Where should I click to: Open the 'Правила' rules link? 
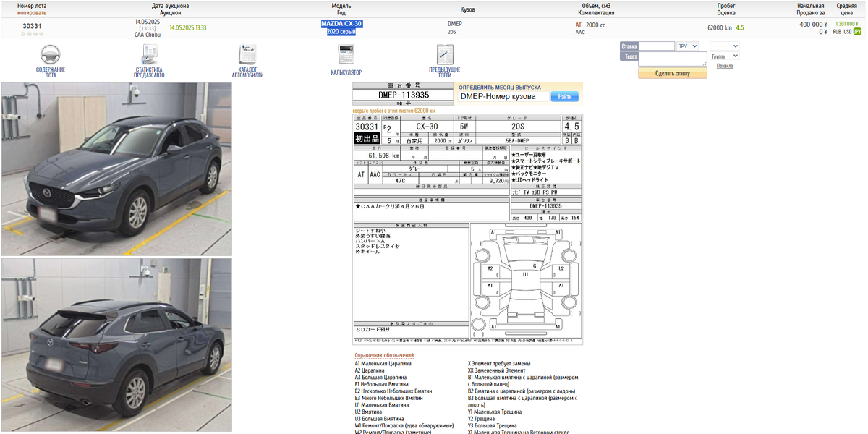[724, 66]
